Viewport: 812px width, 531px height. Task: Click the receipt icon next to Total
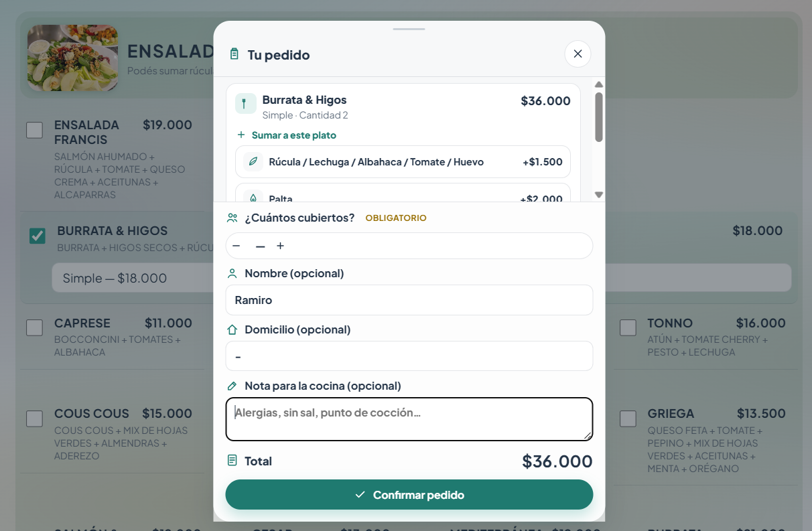coord(232,461)
